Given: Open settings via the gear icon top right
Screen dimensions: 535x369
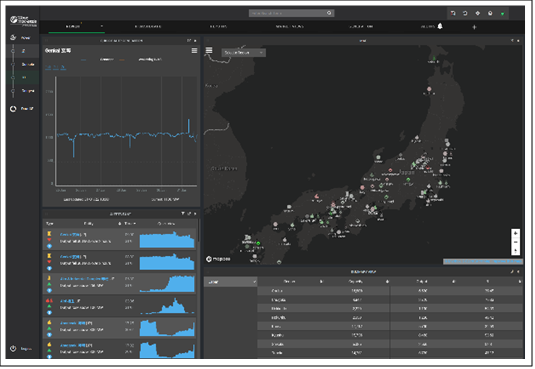Looking at the screenshot, I should pyautogui.click(x=477, y=13).
